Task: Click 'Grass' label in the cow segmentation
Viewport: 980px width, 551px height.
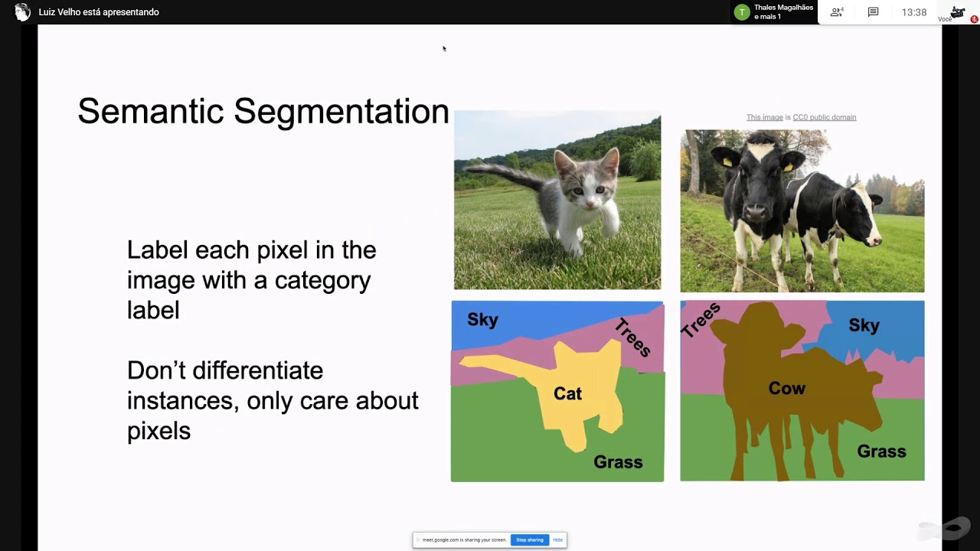Action: click(x=881, y=452)
